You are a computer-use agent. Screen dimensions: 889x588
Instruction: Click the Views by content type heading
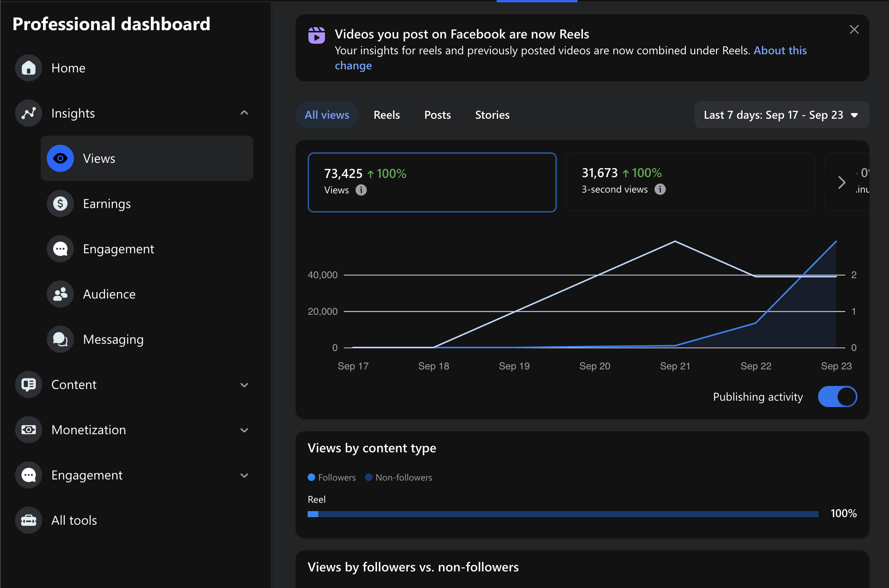coord(372,448)
